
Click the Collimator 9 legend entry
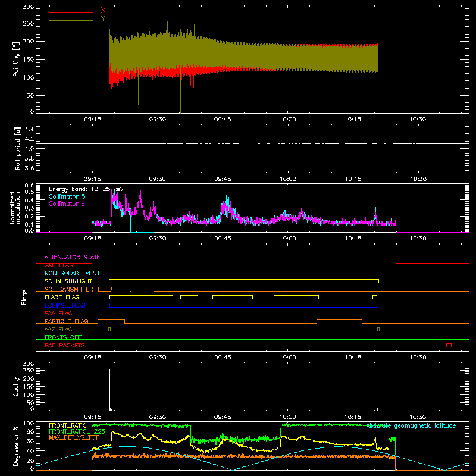67,203
